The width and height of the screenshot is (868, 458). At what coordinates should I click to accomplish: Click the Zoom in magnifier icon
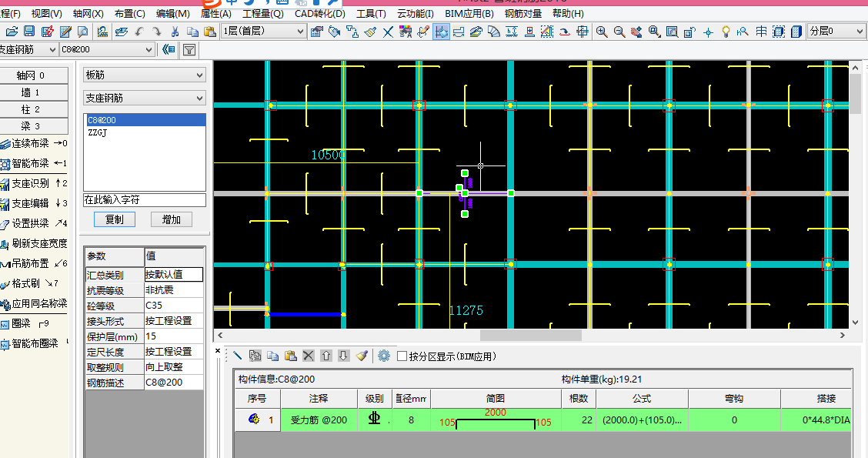(602, 32)
